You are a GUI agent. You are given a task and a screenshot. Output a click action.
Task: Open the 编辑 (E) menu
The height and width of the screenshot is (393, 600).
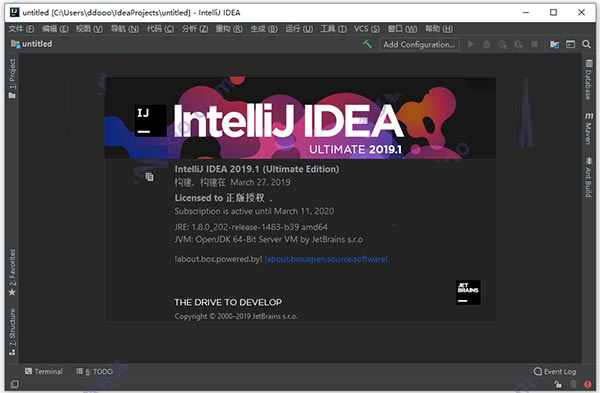point(55,29)
